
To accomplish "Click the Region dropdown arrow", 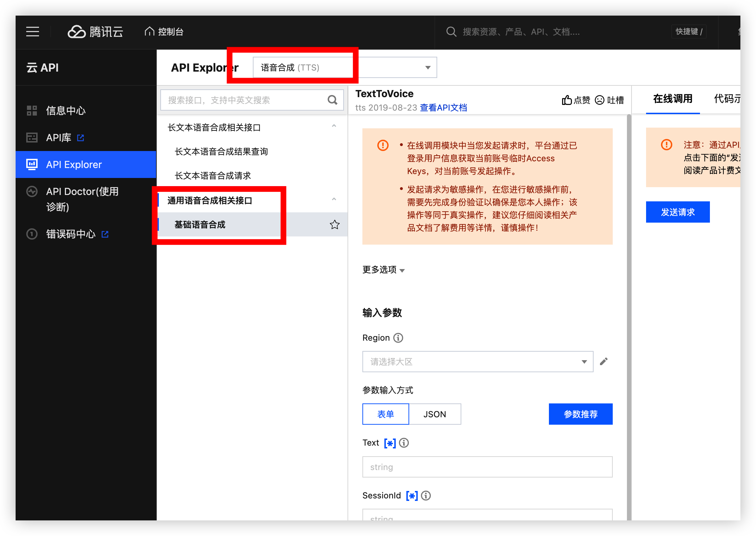I will [x=584, y=362].
